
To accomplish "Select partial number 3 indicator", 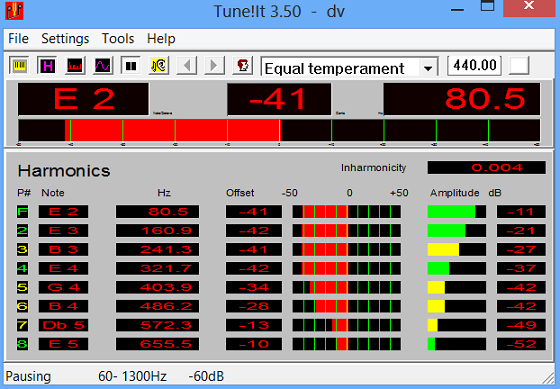I will (x=22, y=249).
